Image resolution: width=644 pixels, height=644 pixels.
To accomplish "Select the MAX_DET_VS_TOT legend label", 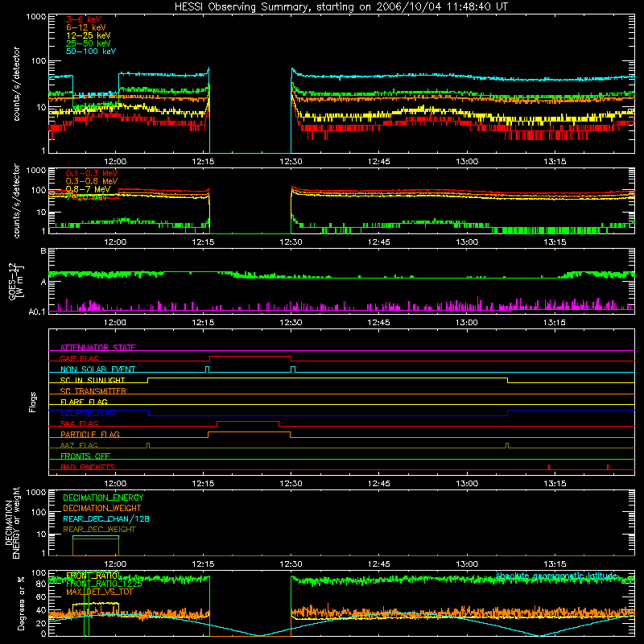I will (99, 592).
